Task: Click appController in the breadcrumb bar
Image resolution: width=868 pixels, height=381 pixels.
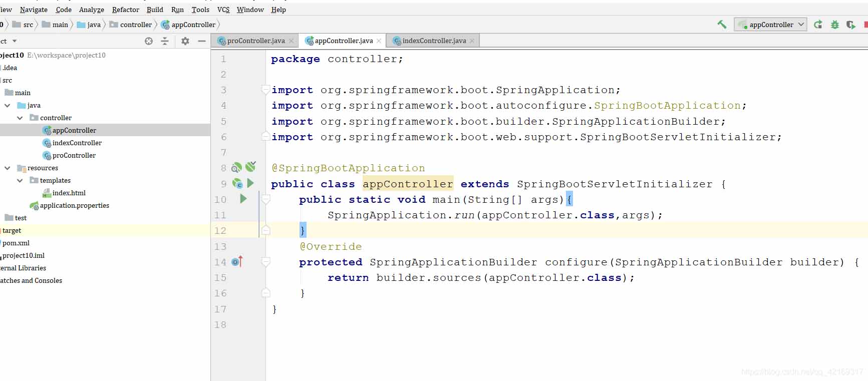Action: pos(188,25)
